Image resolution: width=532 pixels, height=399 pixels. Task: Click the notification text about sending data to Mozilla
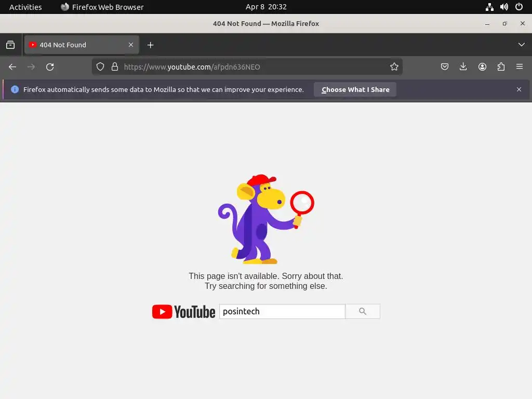coord(164,89)
